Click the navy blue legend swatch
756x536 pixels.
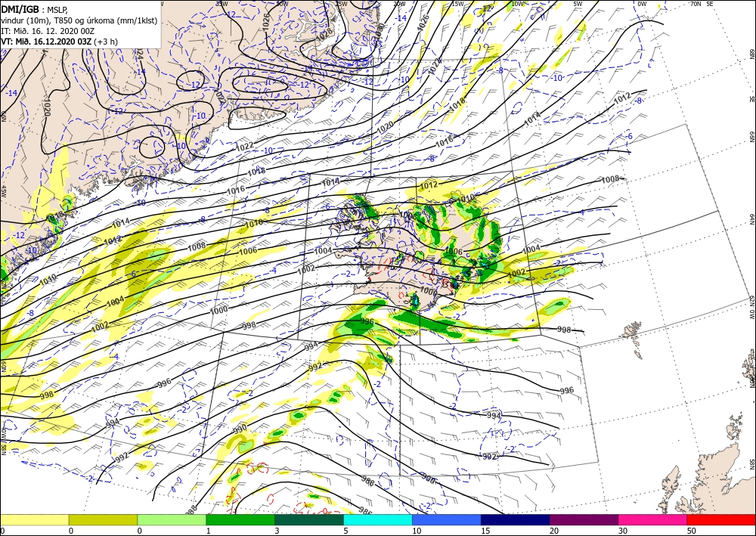coord(516,519)
